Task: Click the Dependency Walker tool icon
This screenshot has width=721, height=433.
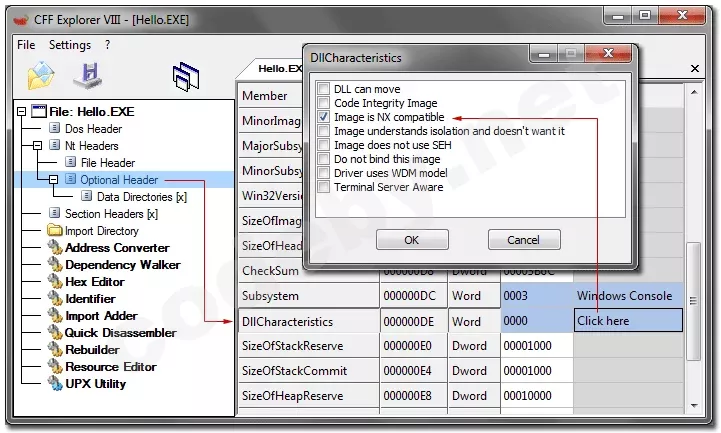Action: [x=55, y=264]
